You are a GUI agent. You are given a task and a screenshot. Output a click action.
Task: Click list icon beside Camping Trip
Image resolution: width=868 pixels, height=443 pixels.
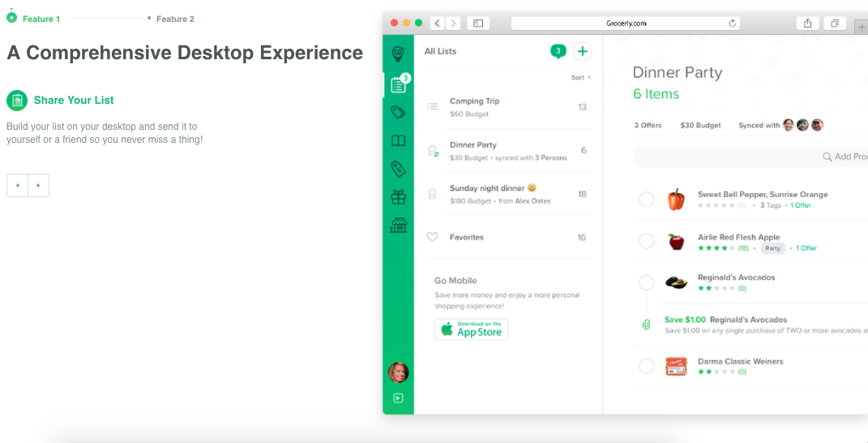(432, 106)
